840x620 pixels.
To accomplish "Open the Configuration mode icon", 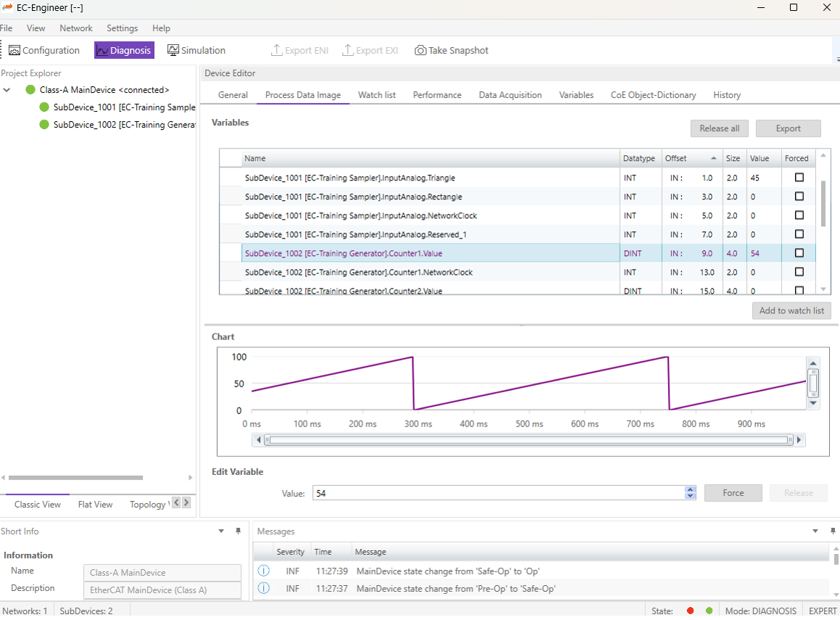I will 14,51.
